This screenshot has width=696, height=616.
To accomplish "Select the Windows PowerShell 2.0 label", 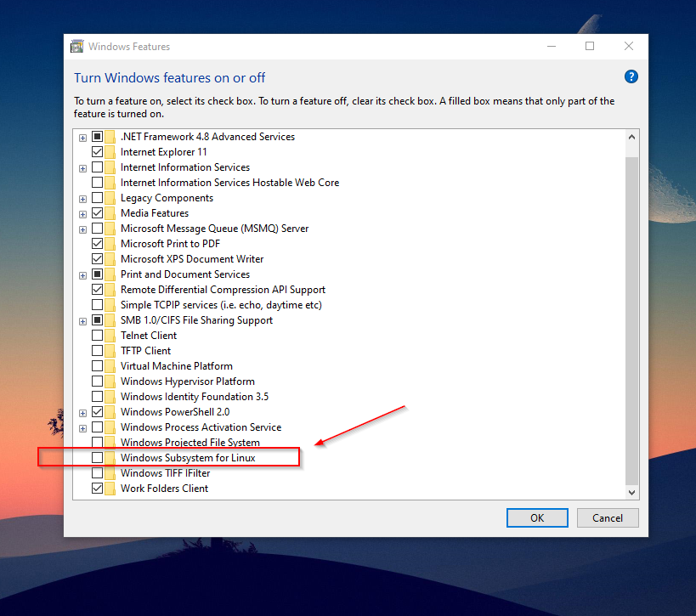I will (175, 412).
